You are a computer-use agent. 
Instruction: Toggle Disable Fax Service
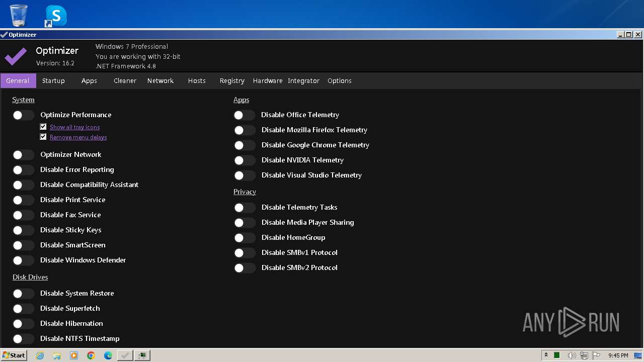click(23, 215)
